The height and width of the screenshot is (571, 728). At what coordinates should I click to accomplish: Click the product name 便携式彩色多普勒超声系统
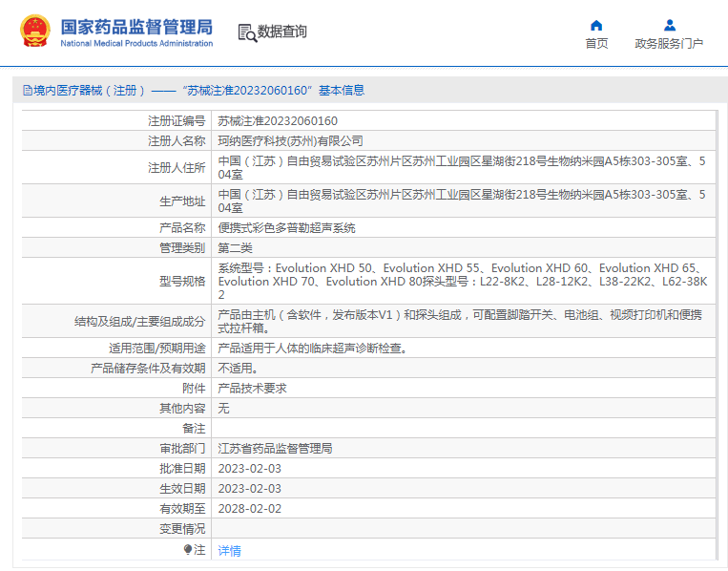[x=286, y=228]
